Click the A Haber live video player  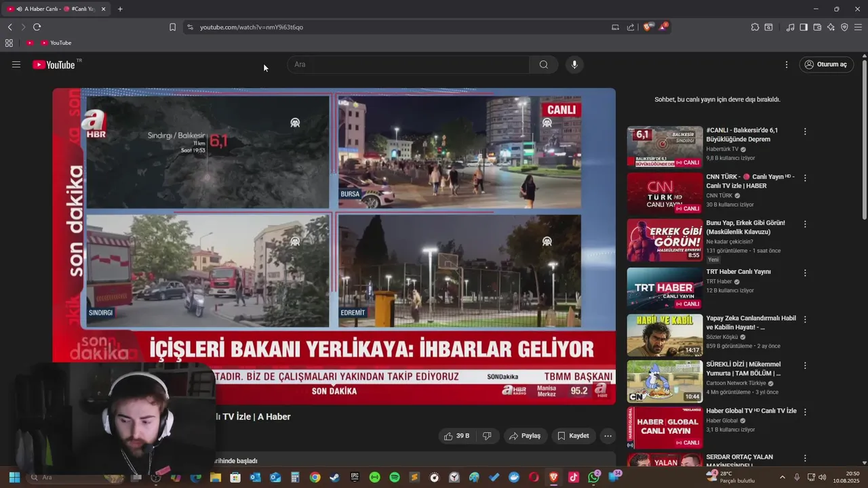click(x=334, y=246)
